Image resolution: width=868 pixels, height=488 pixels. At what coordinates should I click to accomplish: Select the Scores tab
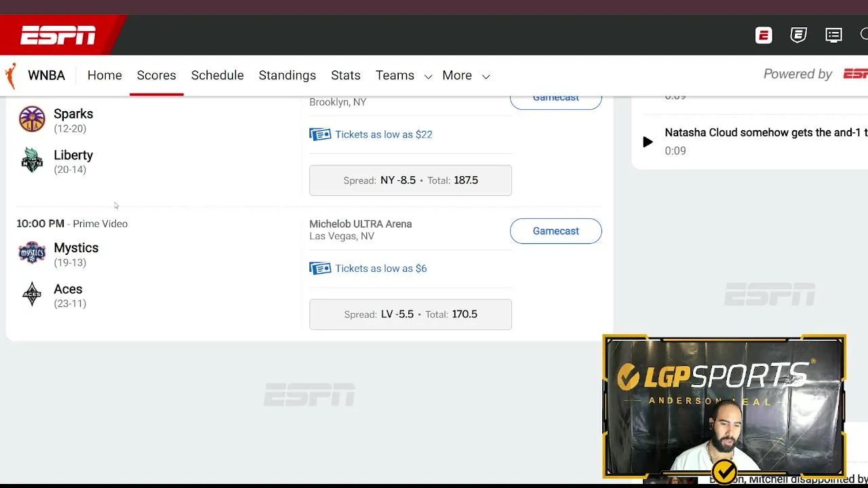click(x=157, y=75)
